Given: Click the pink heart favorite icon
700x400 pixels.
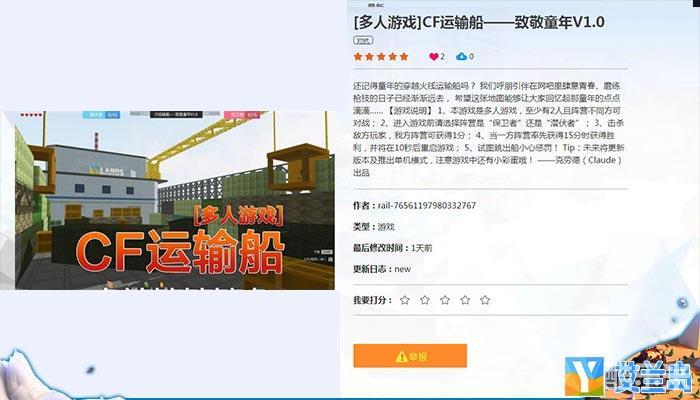Looking at the screenshot, I should pyautogui.click(x=433, y=57).
